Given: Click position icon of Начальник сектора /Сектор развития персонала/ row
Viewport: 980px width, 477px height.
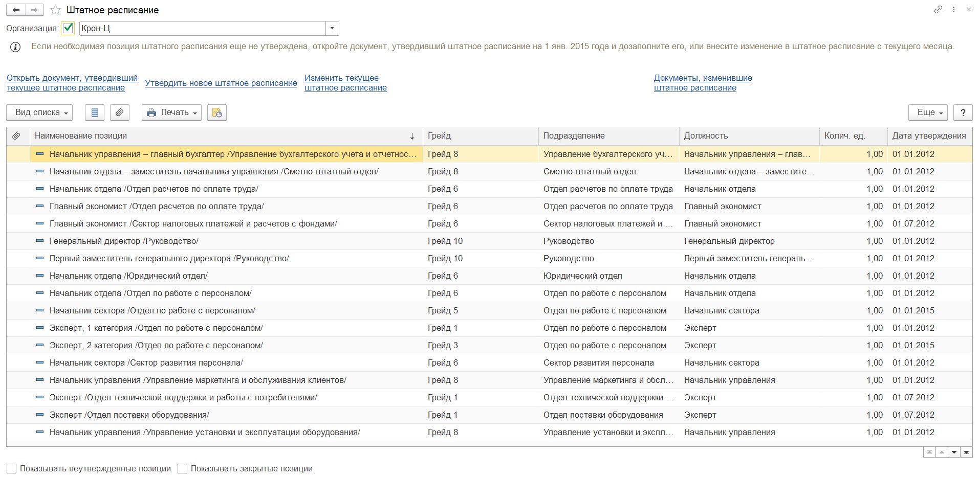Looking at the screenshot, I should pos(40,362).
